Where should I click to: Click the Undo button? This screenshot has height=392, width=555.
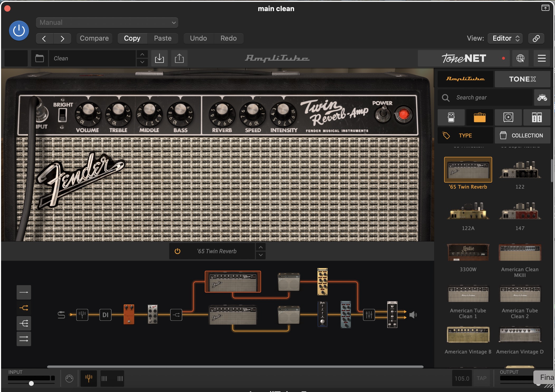tap(198, 39)
